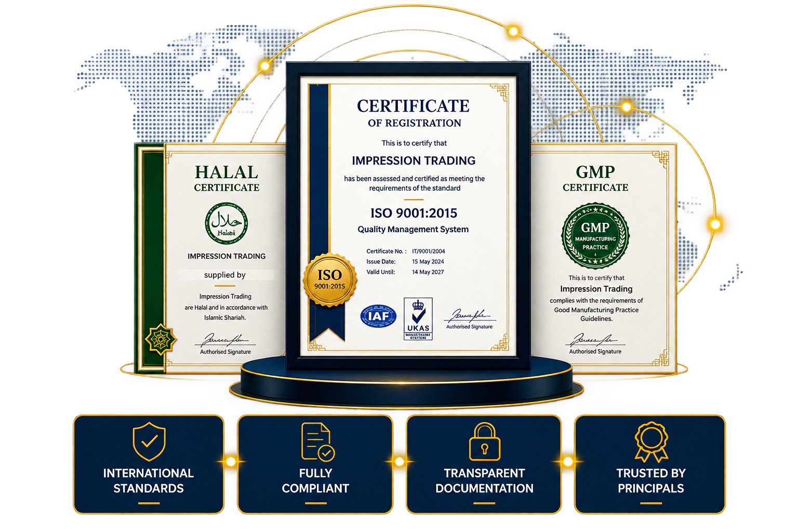Select the Transparent Documentation card
Image resolution: width=798 pixels, height=532 pixels.
click(484, 464)
